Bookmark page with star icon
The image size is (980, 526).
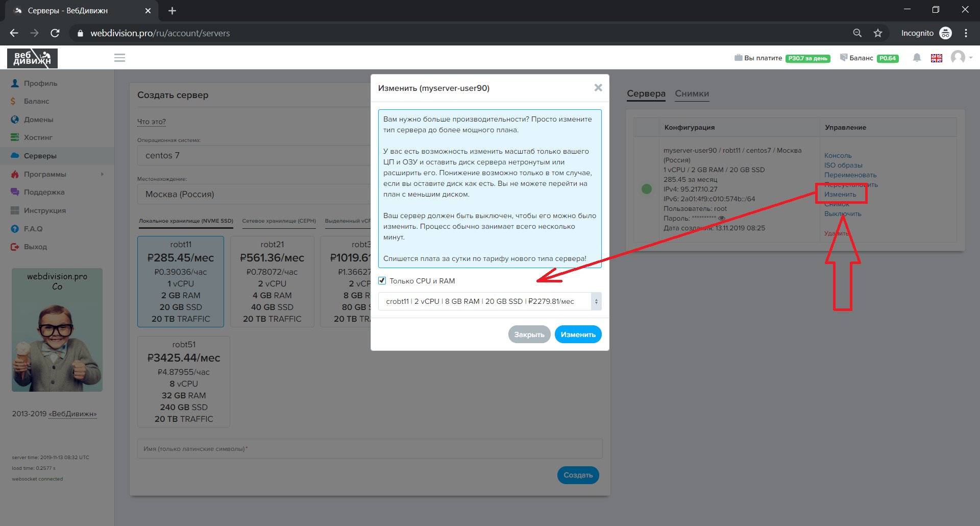coord(877,33)
